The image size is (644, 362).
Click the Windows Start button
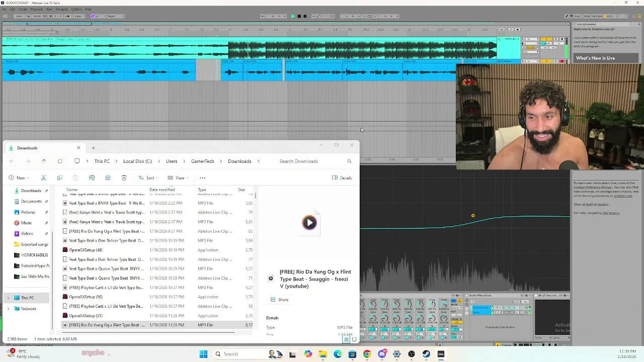(x=203, y=354)
